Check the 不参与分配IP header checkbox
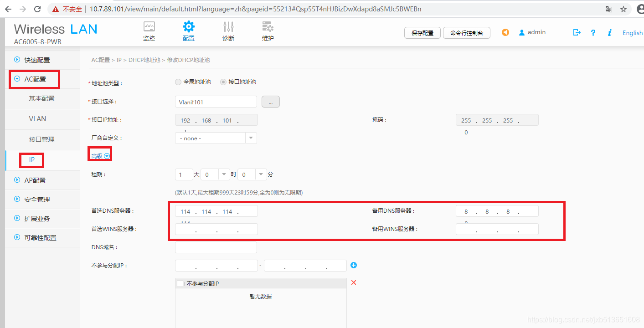 pos(180,284)
